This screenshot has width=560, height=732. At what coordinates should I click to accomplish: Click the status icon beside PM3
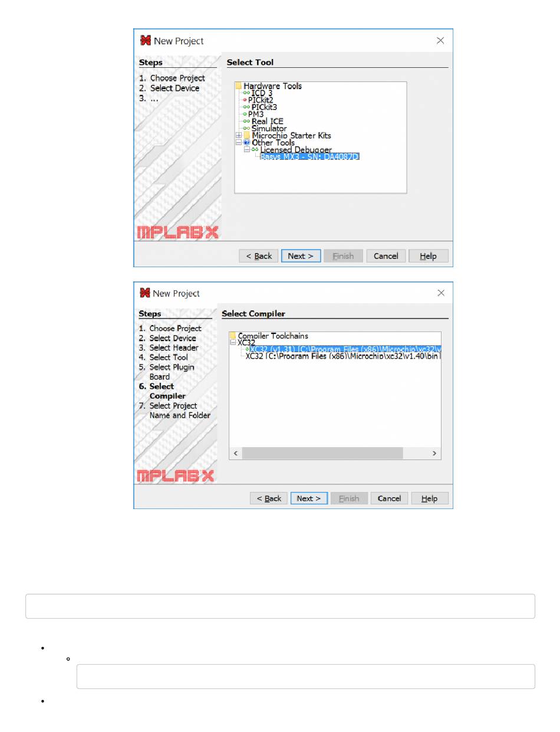244,114
